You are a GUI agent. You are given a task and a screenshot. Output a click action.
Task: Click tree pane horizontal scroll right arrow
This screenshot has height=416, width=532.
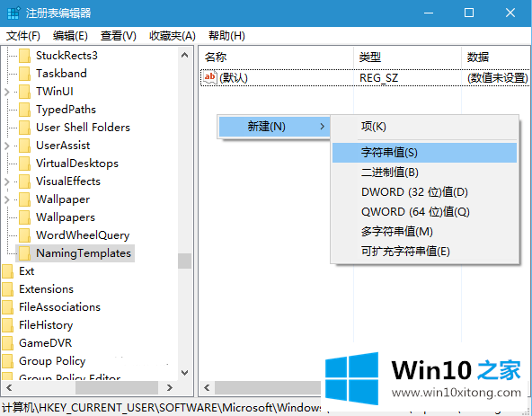click(170, 387)
